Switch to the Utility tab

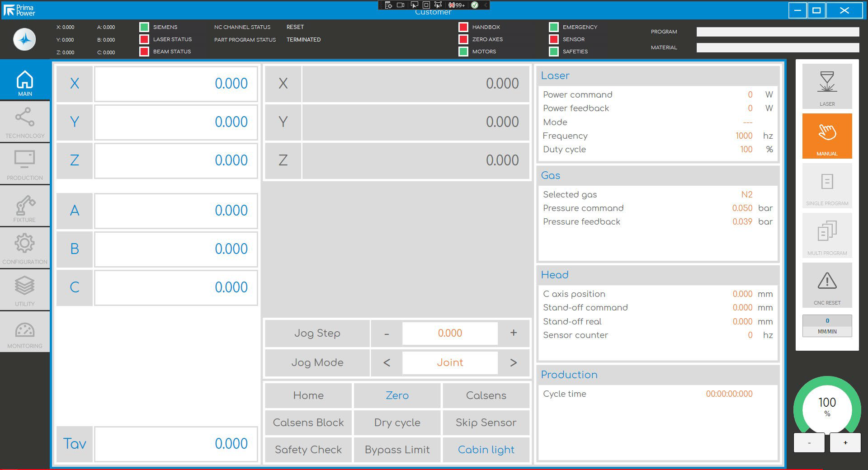pyautogui.click(x=25, y=290)
